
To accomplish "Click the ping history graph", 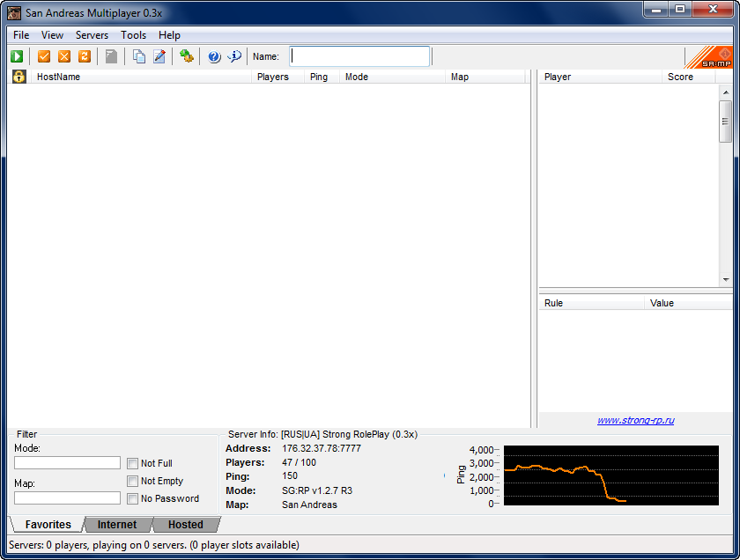I will pyautogui.click(x=611, y=475).
